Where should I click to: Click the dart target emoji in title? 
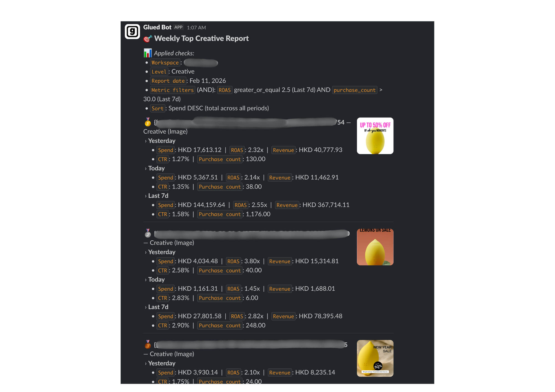(x=148, y=39)
